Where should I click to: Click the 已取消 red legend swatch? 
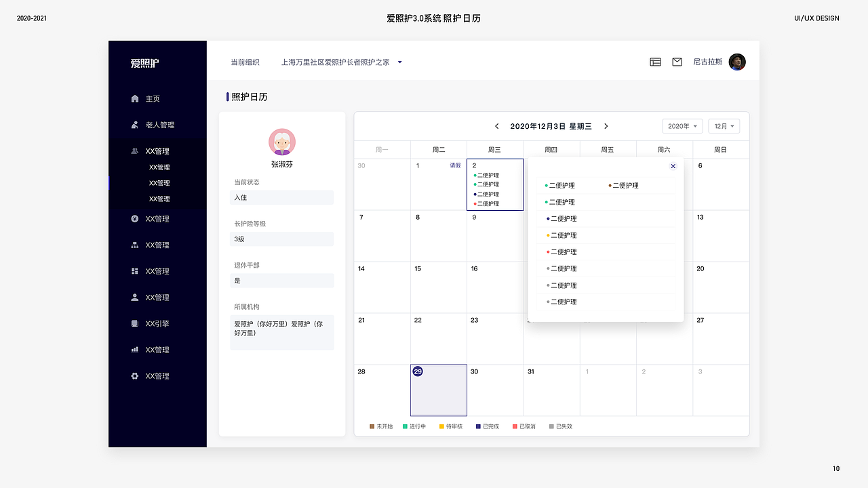[x=515, y=426]
